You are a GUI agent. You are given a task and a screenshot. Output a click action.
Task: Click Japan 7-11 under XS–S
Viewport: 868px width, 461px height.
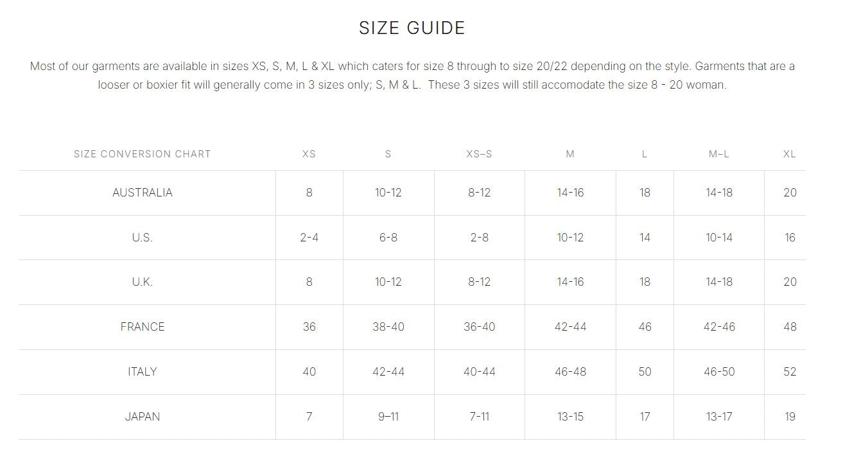pyautogui.click(x=479, y=417)
